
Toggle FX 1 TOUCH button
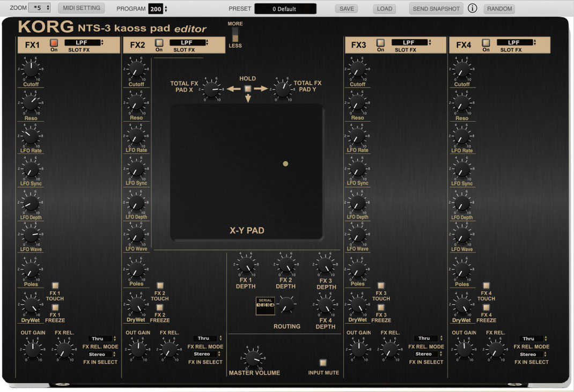[55, 285]
